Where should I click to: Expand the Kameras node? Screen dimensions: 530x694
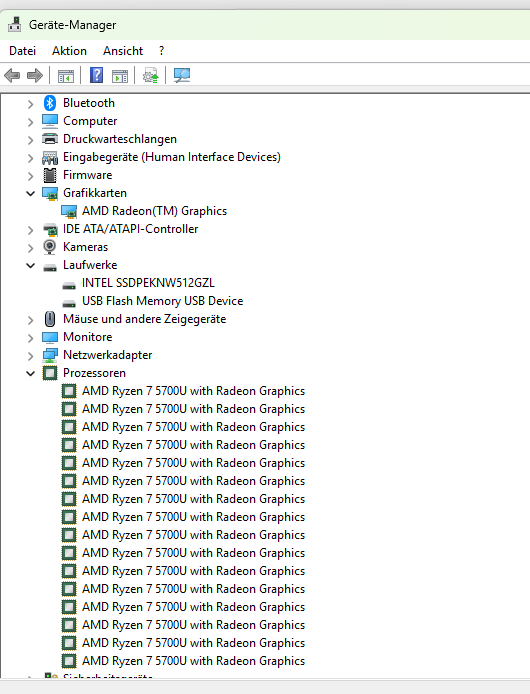point(30,248)
